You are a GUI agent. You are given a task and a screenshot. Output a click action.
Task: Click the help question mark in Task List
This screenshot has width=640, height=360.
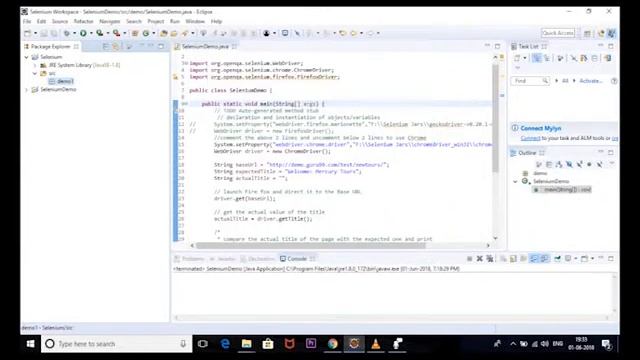(614, 81)
